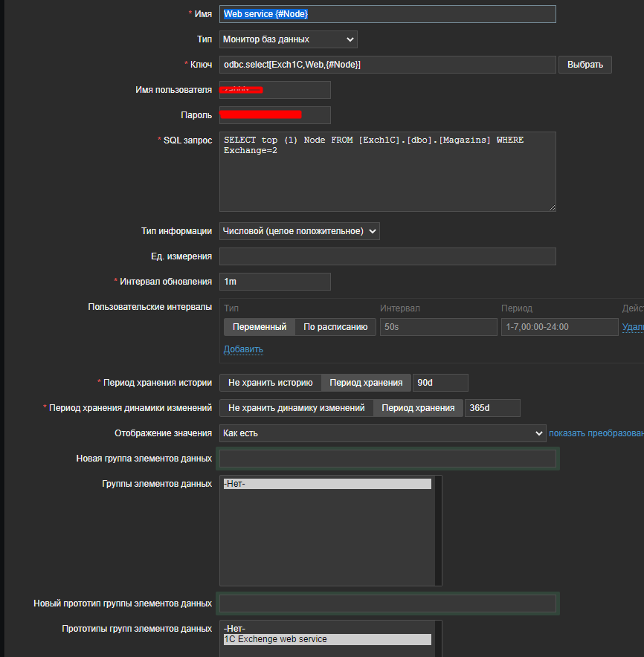The width and height of the screenshot is (644, 657).
Task: Choose Не хранить динамику изменений option
Action: pyautogui.click(x=296, y=408)
